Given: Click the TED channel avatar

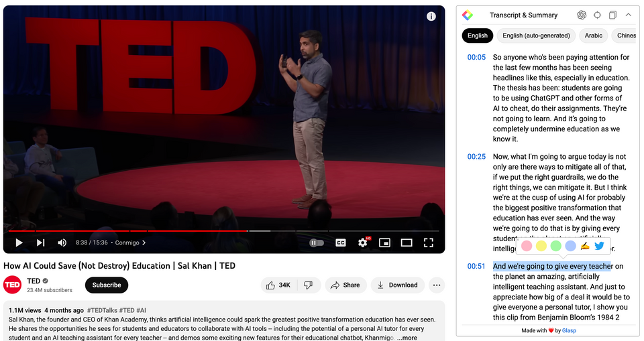Looking at the screenshot, I should [12, 285].
